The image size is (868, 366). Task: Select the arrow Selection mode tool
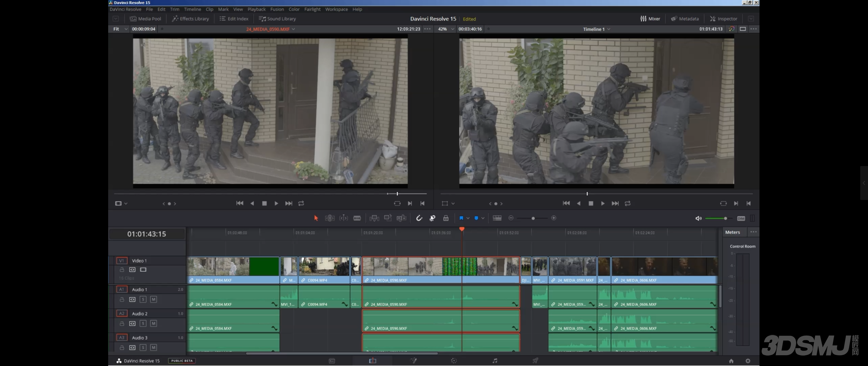316,218
